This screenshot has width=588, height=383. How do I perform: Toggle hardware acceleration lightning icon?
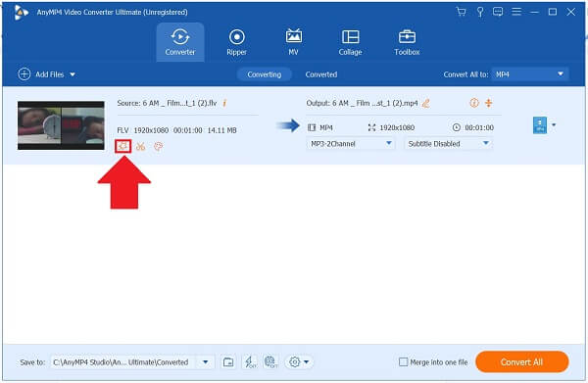tap(250, 362)
